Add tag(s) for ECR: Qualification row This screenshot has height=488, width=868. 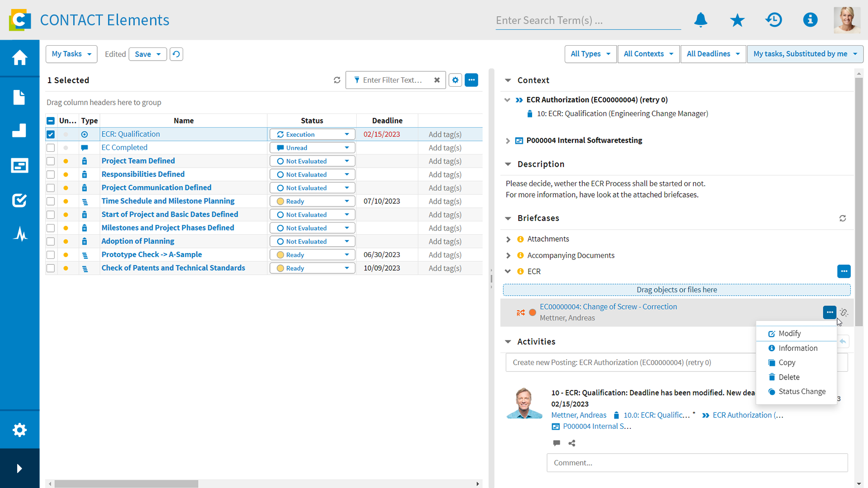tap(445, 134)
